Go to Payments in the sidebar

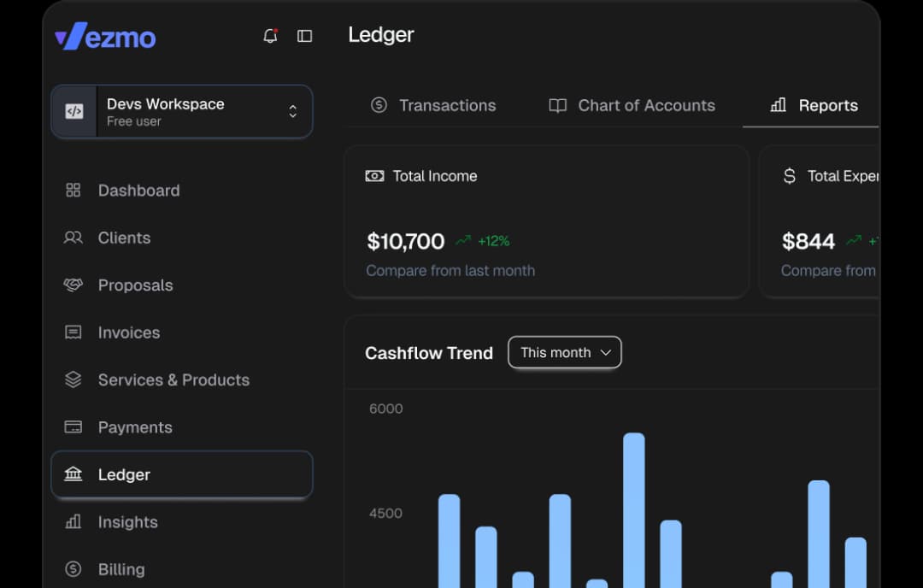click(134, 427)
